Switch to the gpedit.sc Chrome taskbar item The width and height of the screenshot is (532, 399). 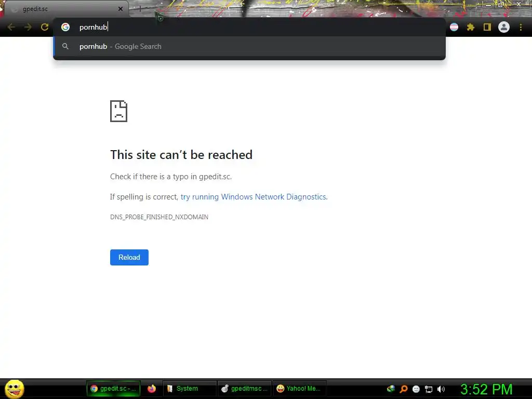tap(113, 389)
